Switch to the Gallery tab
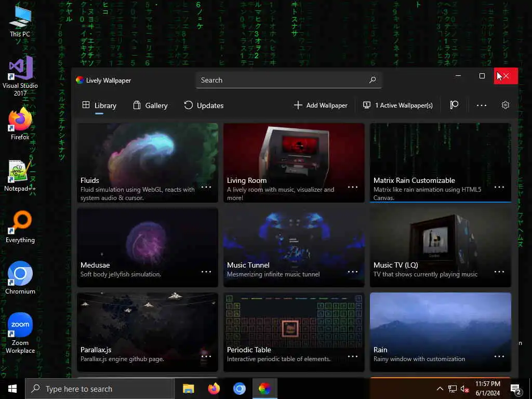Screen dimensions: 532x399 click(150, 105)
